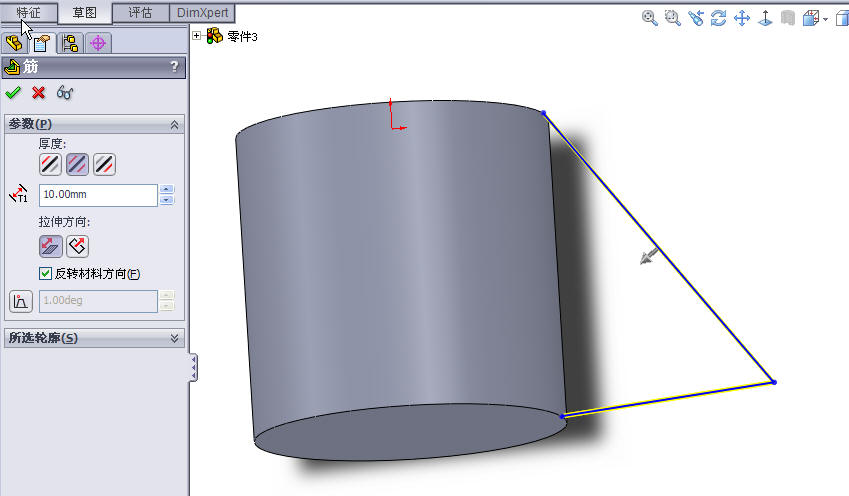
Task: Cancel the rib with the red X
Action: click(38, 93)
